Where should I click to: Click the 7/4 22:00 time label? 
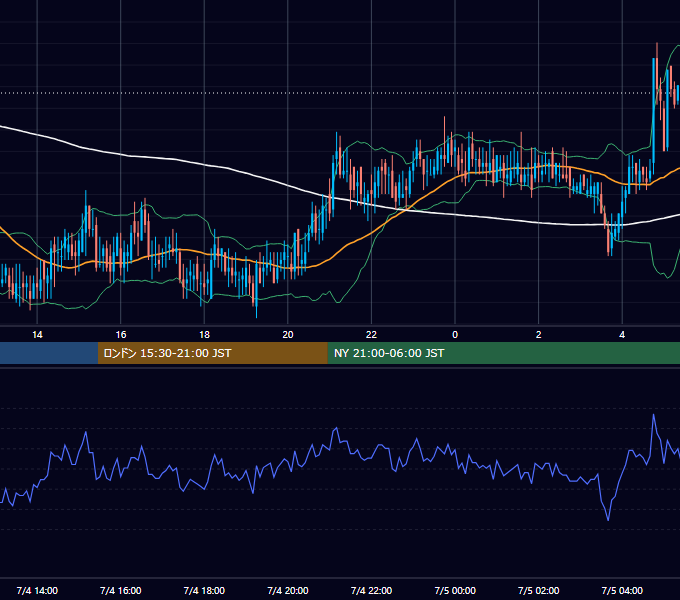371,590
